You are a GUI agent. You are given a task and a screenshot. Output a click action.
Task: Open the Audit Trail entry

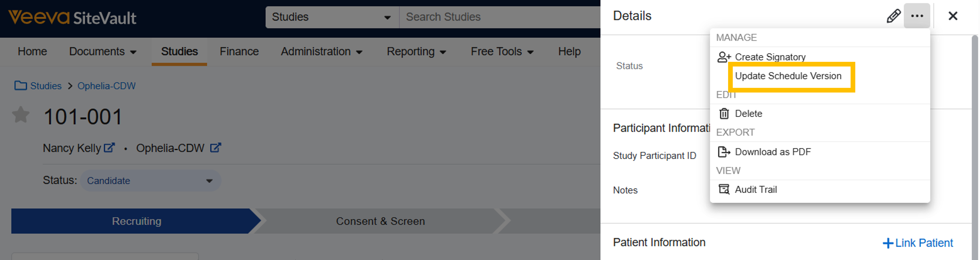click(x=755, y=189)
